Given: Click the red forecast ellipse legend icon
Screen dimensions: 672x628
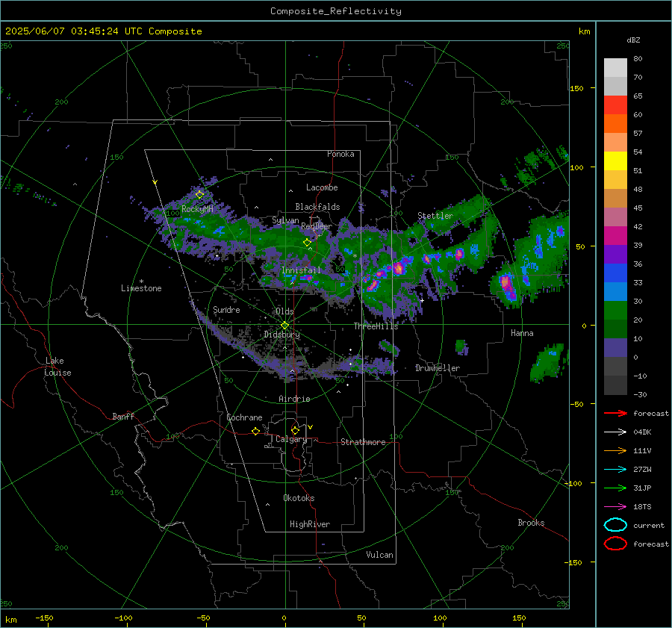Looking at the screenshot, I should (x=615, y=544).
